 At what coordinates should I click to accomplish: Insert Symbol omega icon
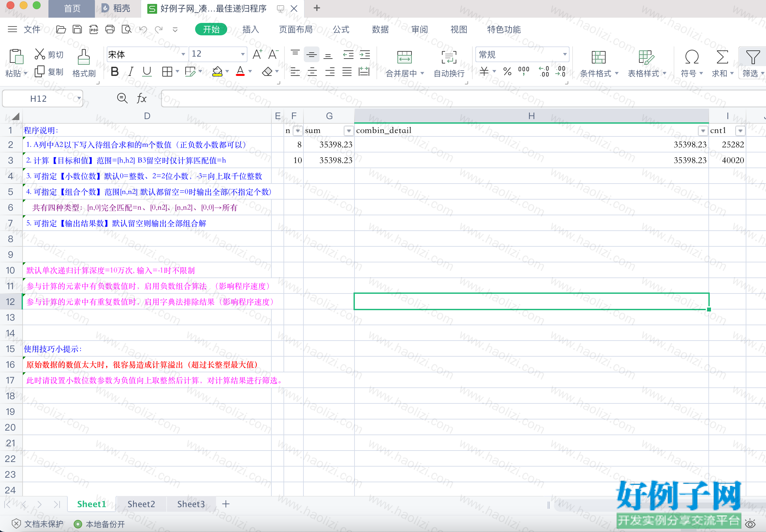coord(692,57)
